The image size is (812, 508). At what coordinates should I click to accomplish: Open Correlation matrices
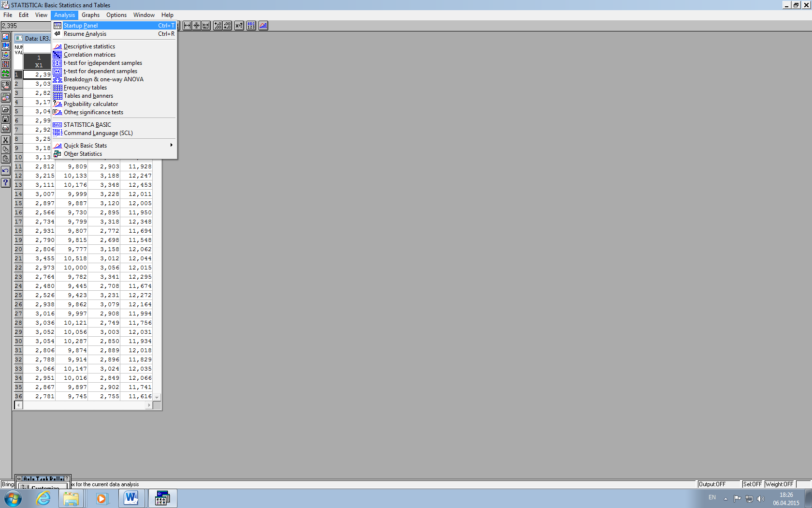pyautogui.click(x=114, y=55)
